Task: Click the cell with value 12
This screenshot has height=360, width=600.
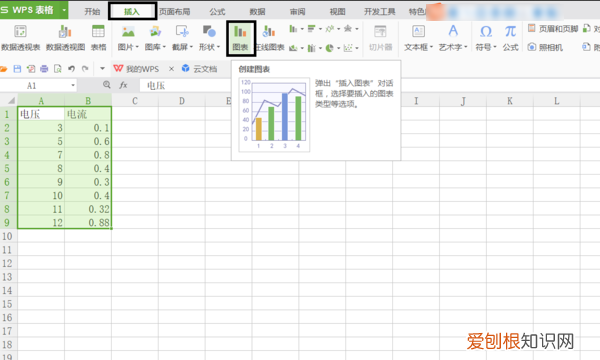Action: 41,222
